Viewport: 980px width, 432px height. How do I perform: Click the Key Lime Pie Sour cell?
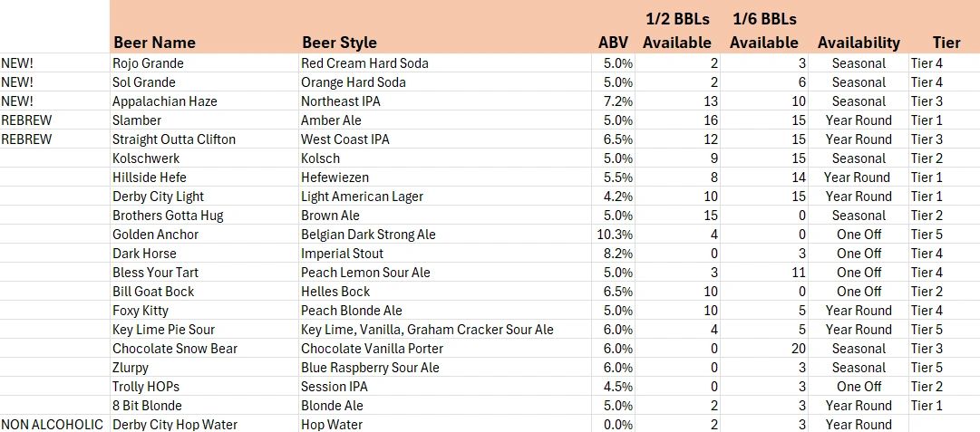[204, 330]
